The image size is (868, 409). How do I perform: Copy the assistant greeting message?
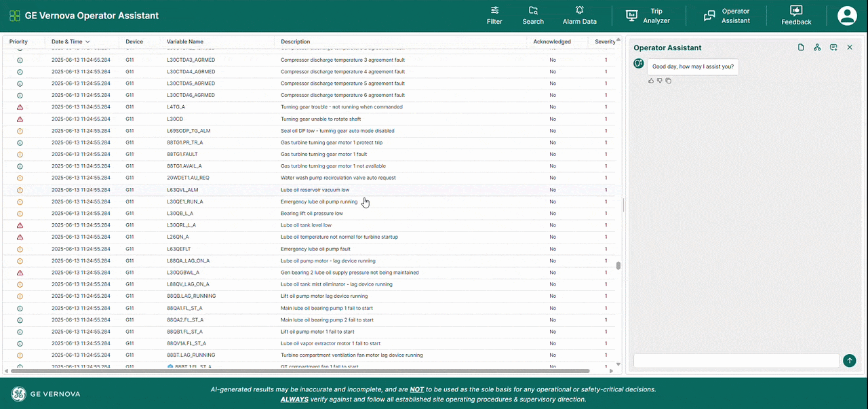669,81
